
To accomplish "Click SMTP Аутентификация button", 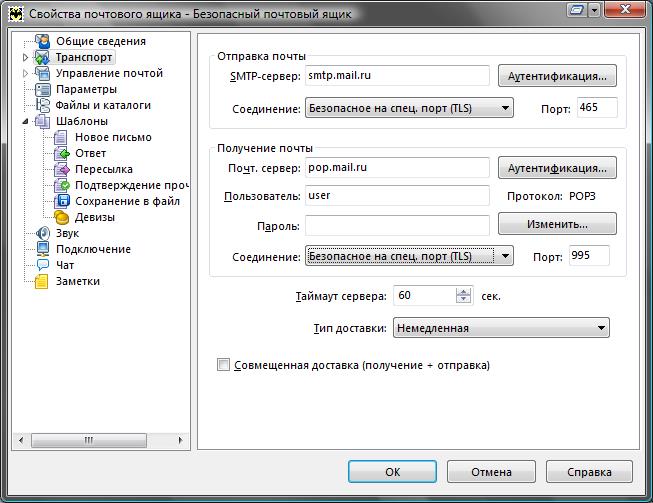I will coord(557,76).
